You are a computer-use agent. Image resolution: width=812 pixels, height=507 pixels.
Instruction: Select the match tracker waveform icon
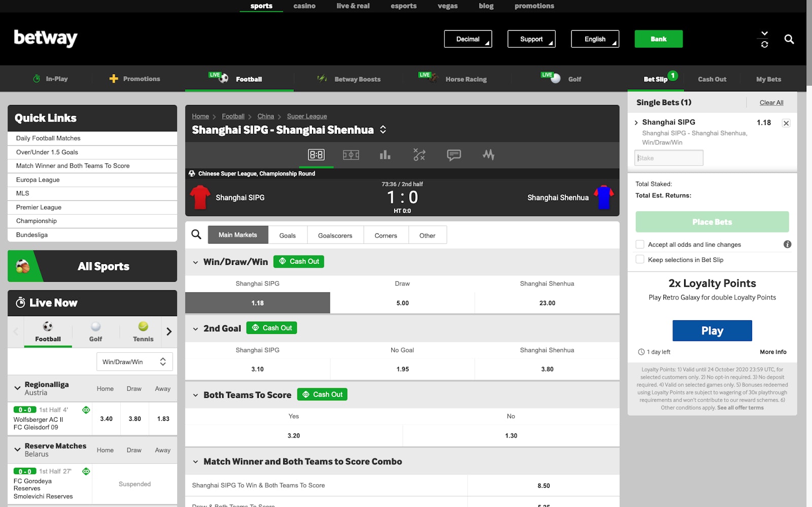(488, 155)
